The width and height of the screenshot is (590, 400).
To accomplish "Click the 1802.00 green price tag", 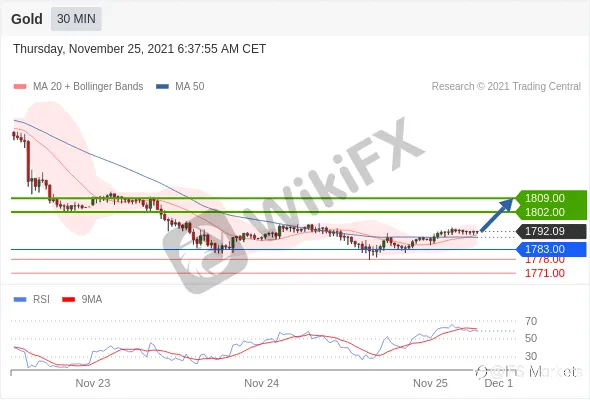I will point(544,212).
